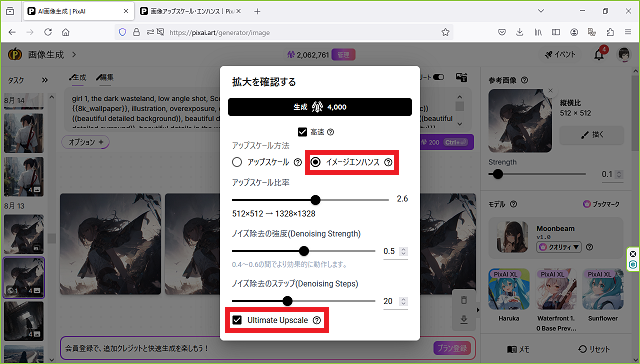Click the purple credits management badge
The width and height of the screenshot is (640, 364).
click(x=343, y=54)
